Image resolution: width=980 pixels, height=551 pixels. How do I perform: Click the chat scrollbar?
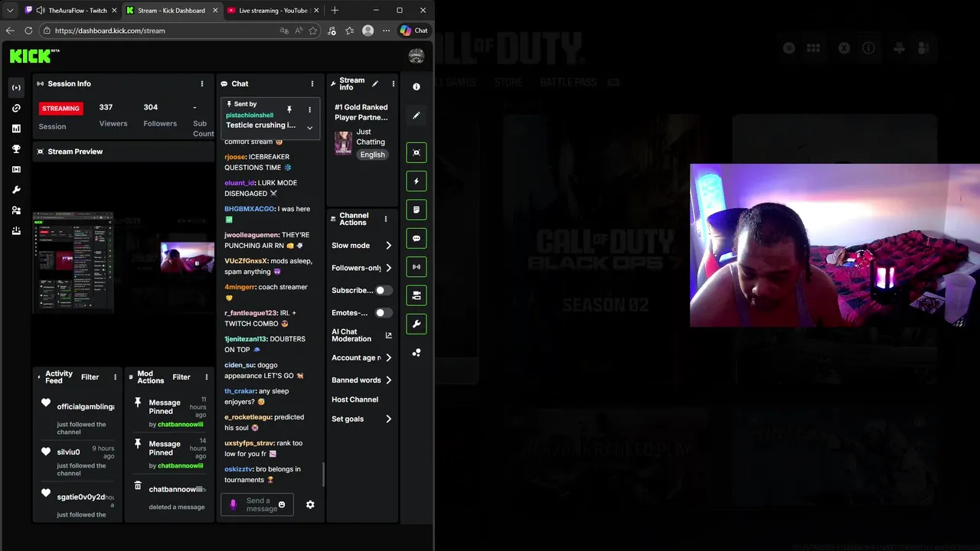323,474
